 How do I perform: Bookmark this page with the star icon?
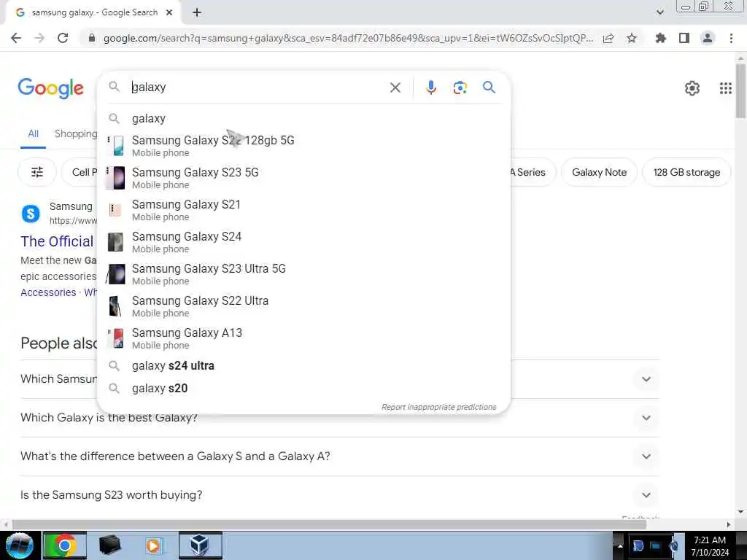pyautogui.click(x=632, y=38)
